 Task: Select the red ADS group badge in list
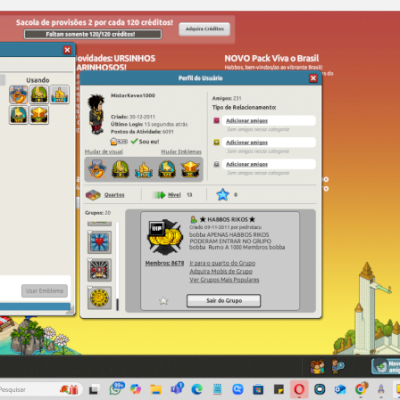click(99, 270)
